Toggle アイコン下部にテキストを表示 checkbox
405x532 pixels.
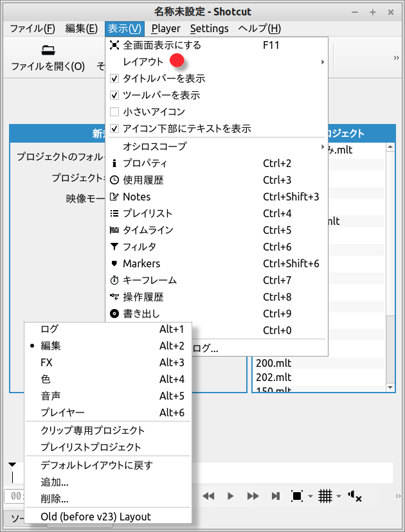pos(114,129)
